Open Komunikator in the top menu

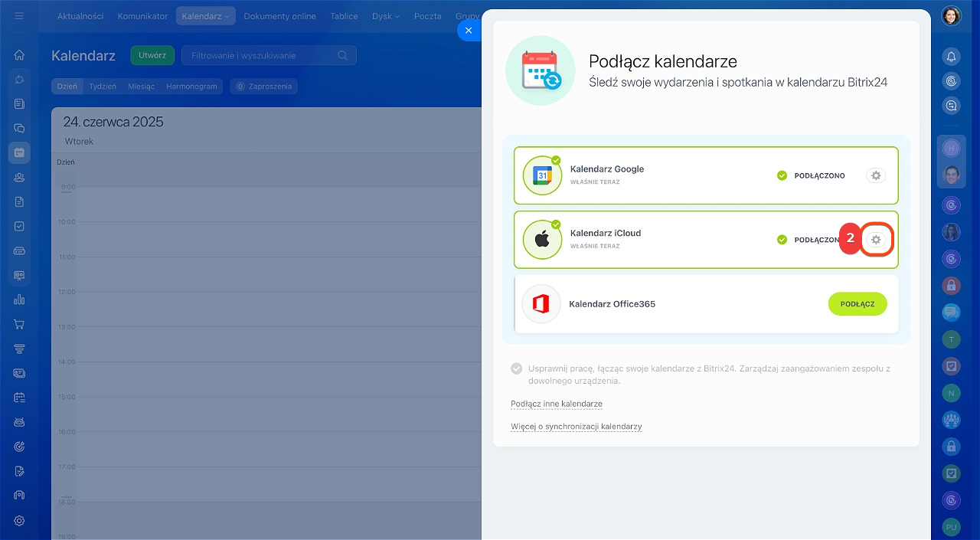[x=142, y=16]
